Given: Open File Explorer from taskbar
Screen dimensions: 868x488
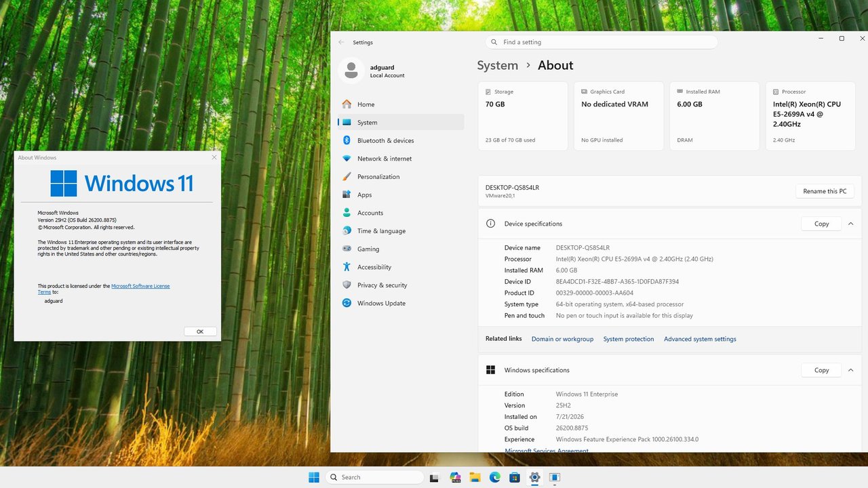Looking at the screenshot, I should point(475,477).
